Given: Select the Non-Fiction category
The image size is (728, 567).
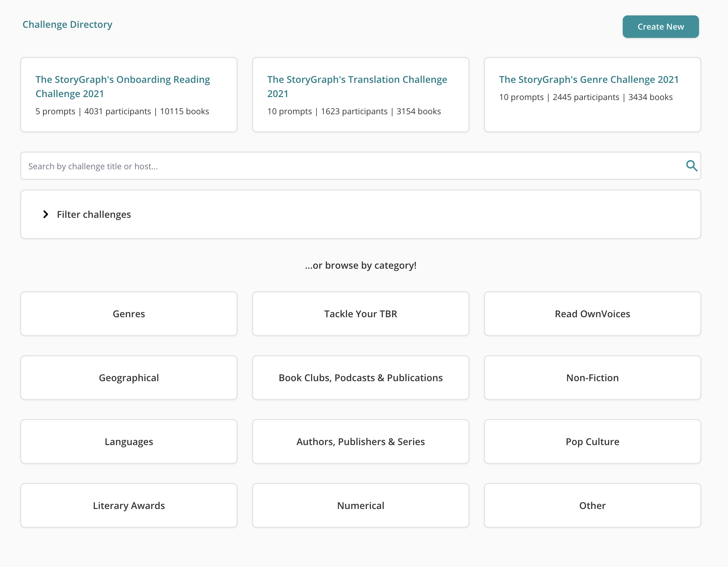Looking at the screenshot, I should coord(592,378).
